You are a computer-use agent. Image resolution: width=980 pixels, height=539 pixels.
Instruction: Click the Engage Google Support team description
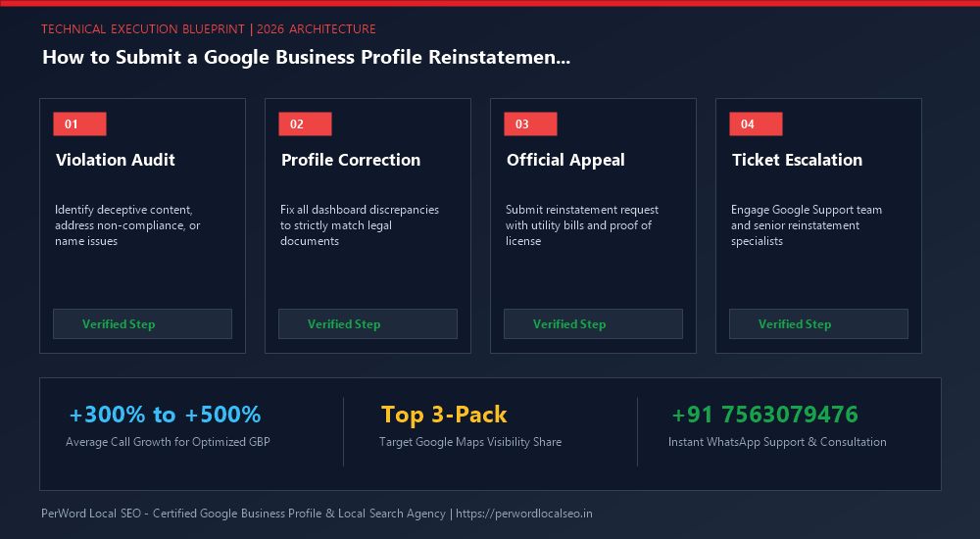tap(807, 225)
